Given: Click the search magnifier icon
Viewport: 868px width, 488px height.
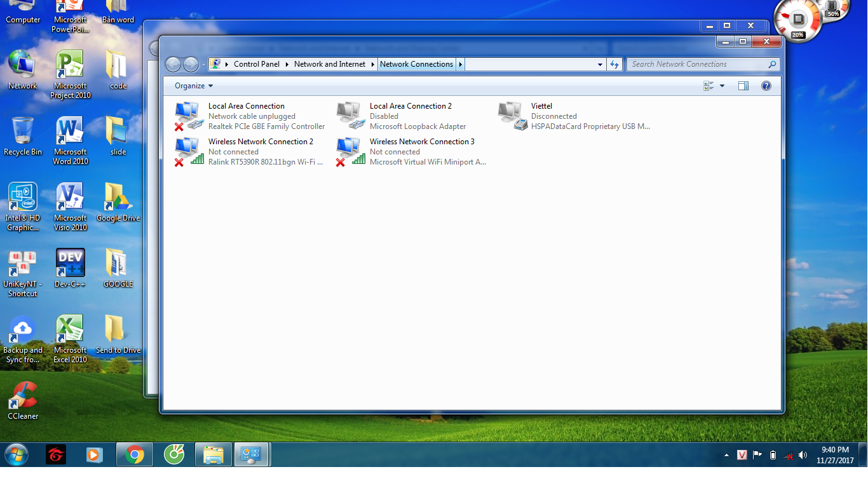Looking at the screenshot, I should coord(772,64).
